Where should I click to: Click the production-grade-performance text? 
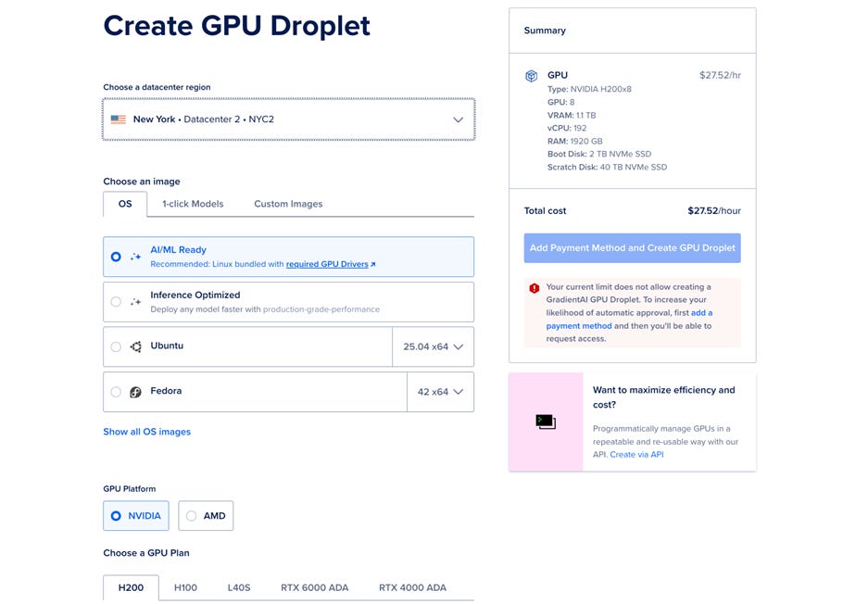pos(321,309)
